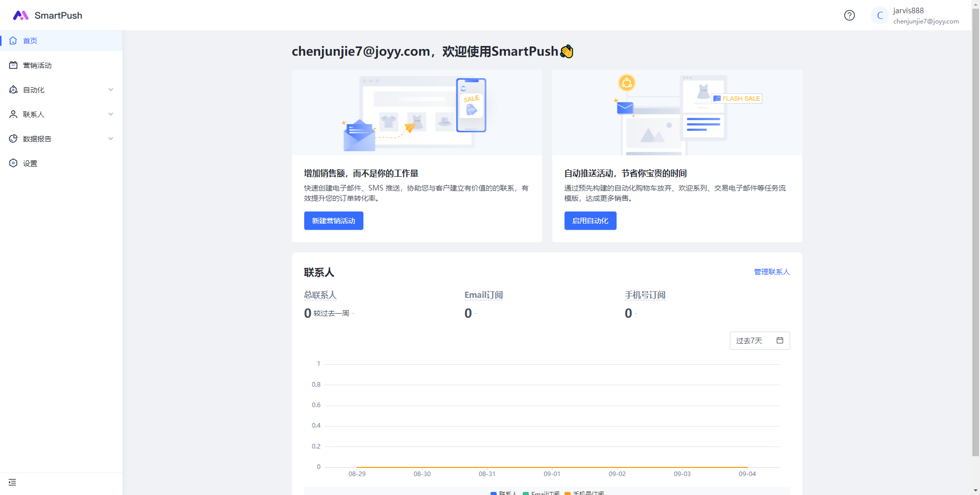Click the marketing campaigns calendar icon

coord(13,65)
